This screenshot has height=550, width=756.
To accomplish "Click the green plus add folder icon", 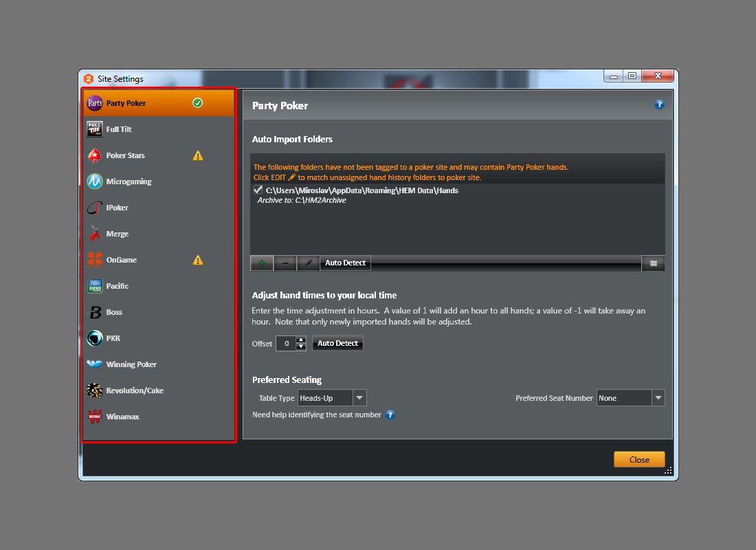I will pyautogui.click(x=262, y=263).
